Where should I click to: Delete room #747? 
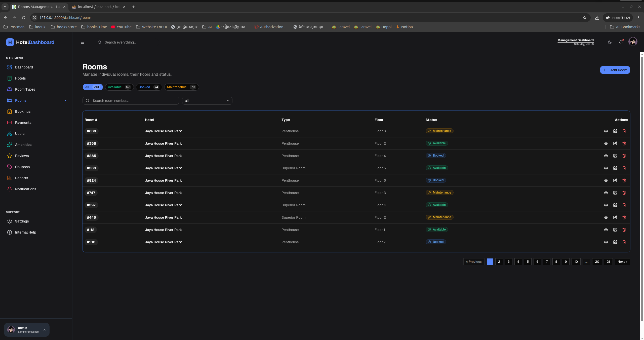coord(624,193)
